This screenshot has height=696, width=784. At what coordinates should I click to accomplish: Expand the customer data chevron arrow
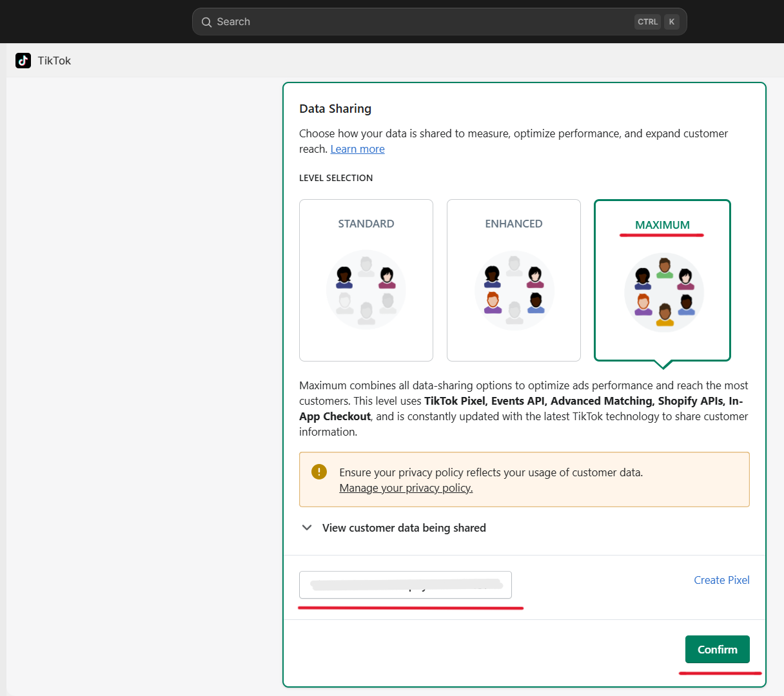tap(307, 528)
